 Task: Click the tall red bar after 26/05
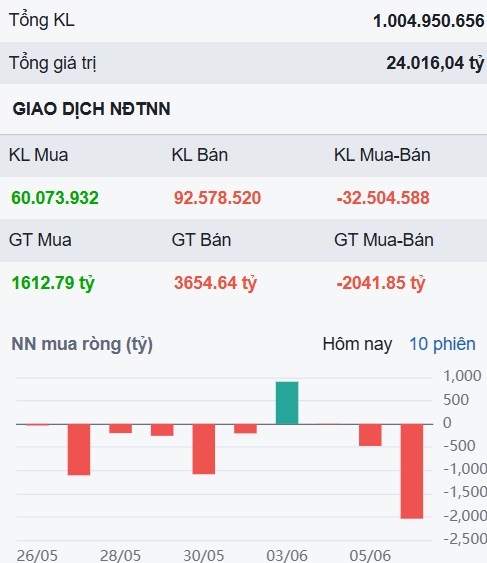(79, 450)
